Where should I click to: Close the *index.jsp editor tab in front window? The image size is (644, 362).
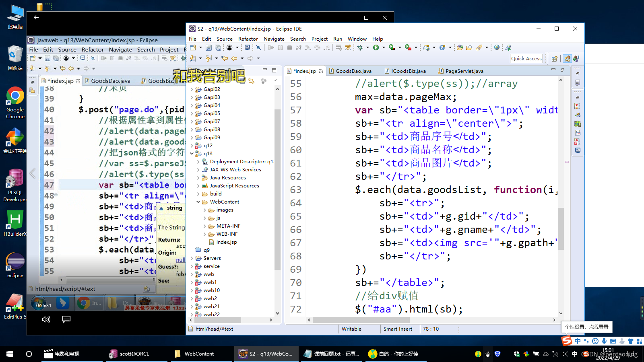(x=321, y=71)
